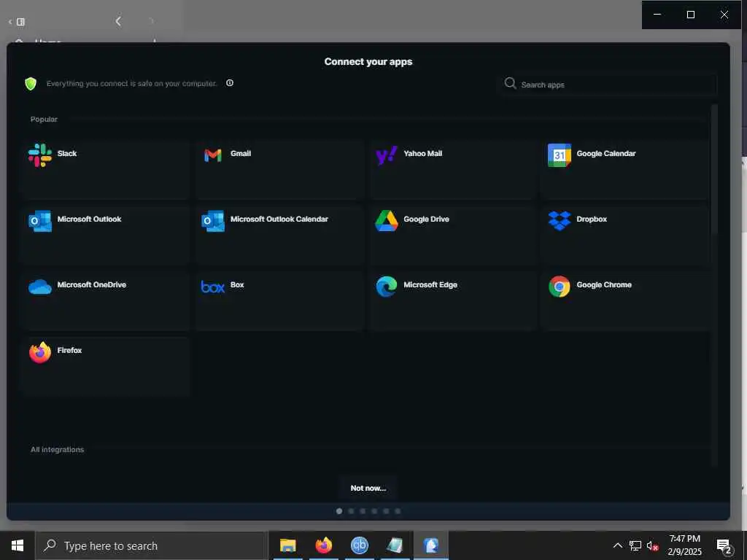Click the 'Google Calendar' label text
The width and height of the screenshot is (747, 560).
click(606, 153)
